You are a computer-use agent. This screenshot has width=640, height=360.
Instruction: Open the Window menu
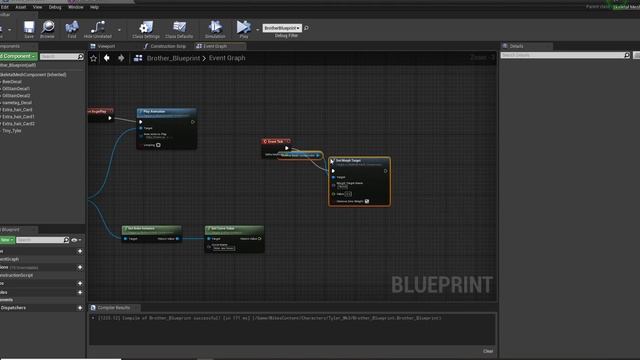pos(76,7)
